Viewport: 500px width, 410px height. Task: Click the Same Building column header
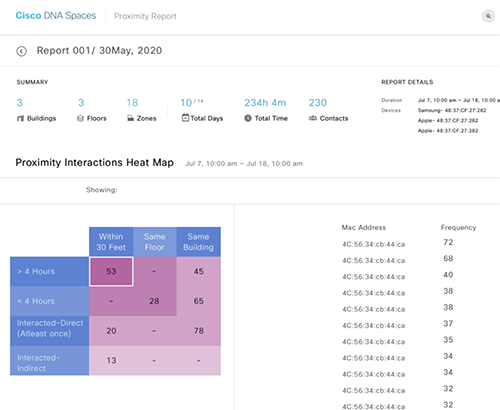[x=199, y=242]
